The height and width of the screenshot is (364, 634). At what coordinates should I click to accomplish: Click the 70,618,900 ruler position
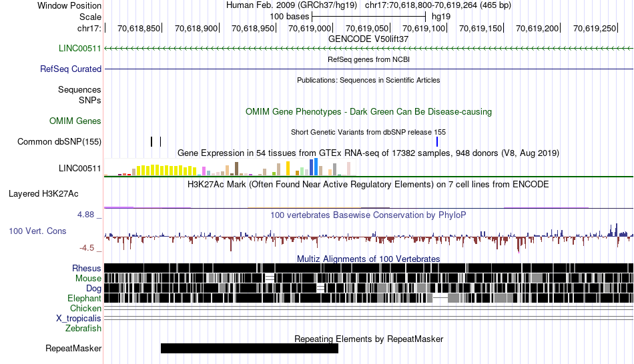click(x=196, y=28)
